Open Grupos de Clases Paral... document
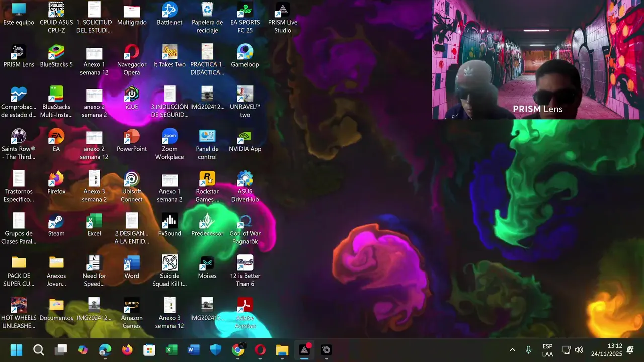 (19, 229)
